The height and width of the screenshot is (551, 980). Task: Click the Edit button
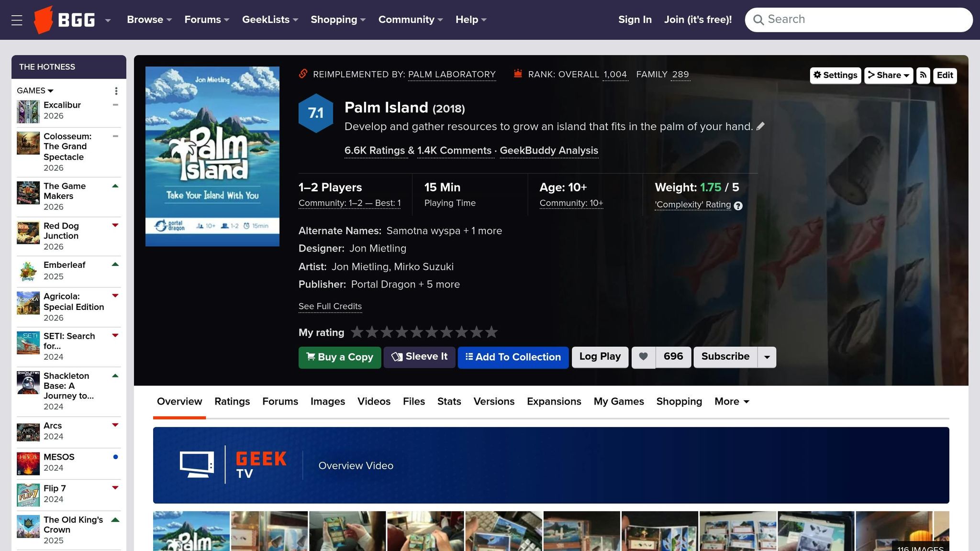pos(945,76)
